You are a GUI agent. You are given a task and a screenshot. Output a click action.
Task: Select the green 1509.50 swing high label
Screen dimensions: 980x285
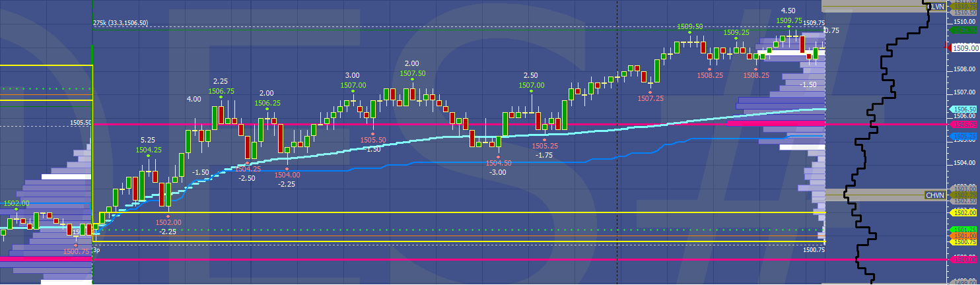point(689,26)
